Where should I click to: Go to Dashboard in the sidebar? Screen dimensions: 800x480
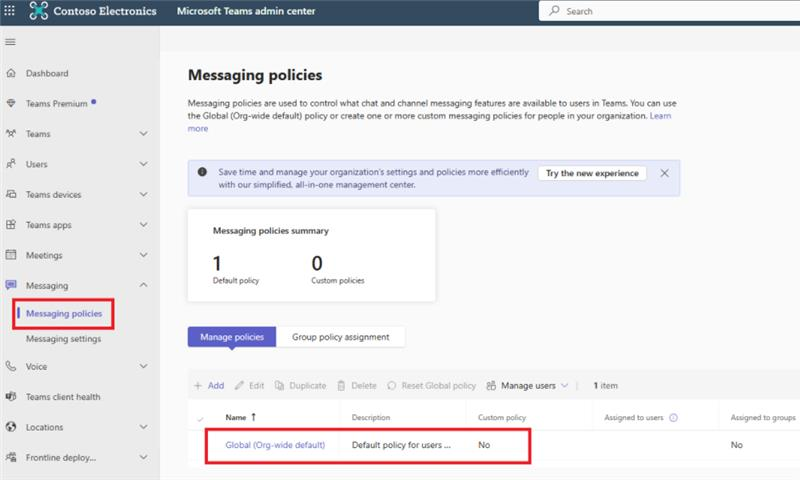47,73
